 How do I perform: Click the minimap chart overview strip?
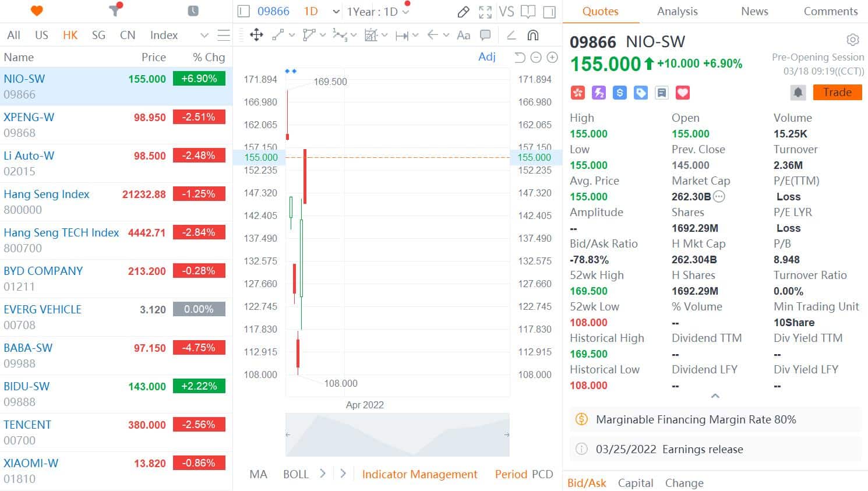397,434
